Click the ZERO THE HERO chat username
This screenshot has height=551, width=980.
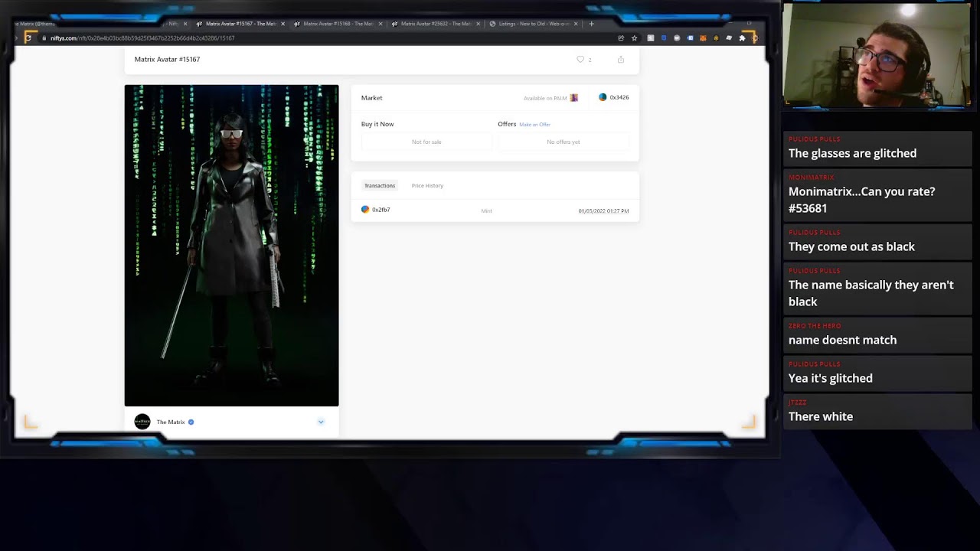click(815, 326)
